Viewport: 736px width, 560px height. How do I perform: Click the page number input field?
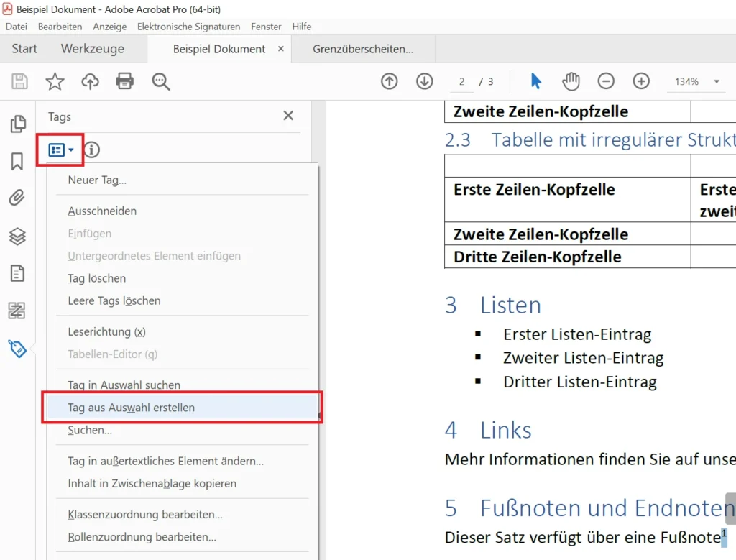[x=462, y=82]
